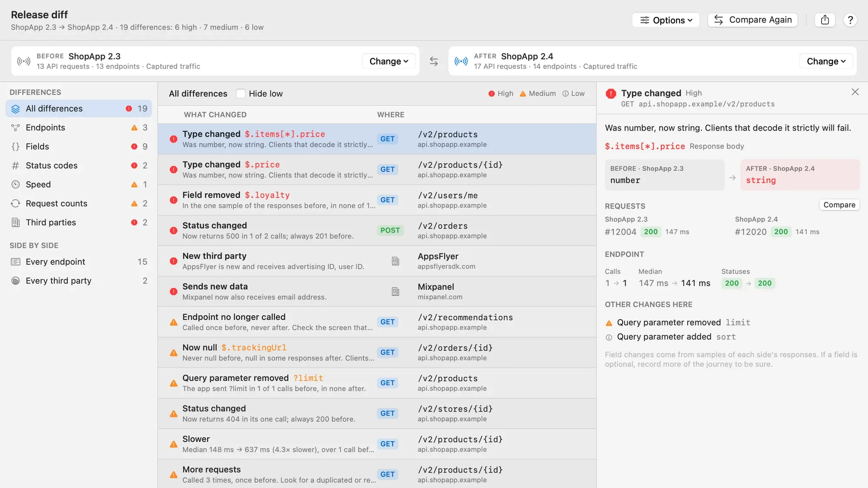Select Status changed /v2/stores/{id} row
The width and height of the screenshot is (868, 488).
tap(377, 413)
